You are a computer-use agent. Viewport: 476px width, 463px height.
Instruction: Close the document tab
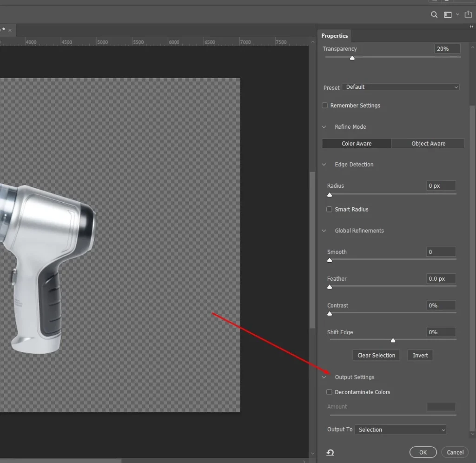point(10,30)
